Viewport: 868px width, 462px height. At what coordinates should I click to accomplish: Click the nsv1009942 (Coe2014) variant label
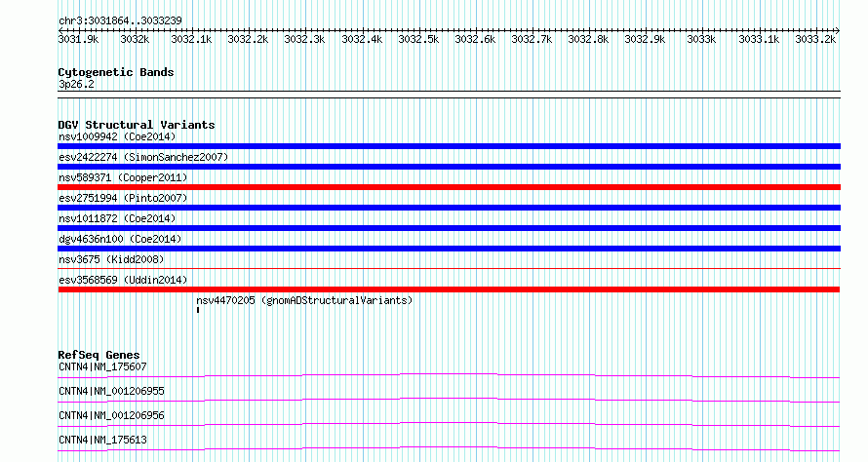tap(117, 136)
